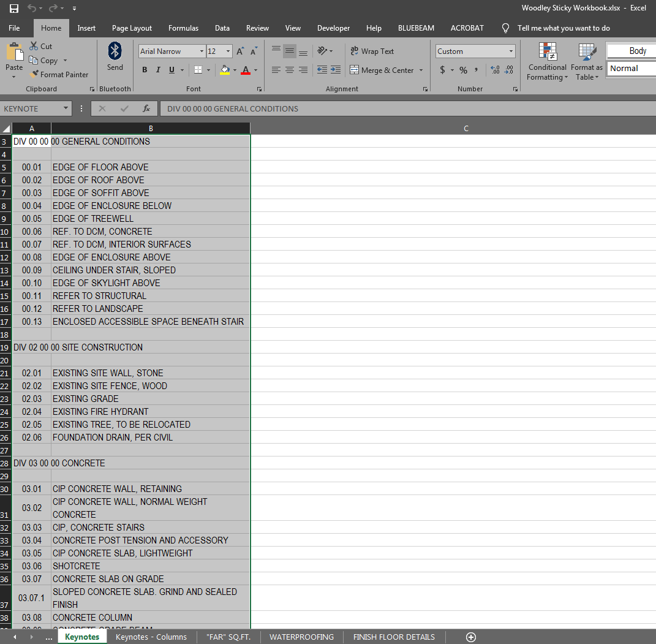Screen dimensions: 656x644
Task: Activate Format Painter
Action: [59, 75]
